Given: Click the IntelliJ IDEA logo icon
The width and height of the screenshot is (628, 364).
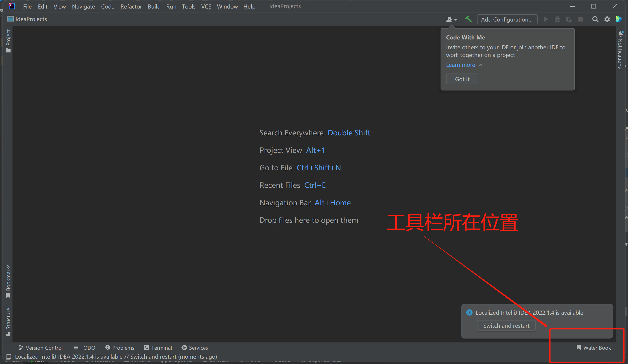Looking at the screenshot, I should point(11,6).
